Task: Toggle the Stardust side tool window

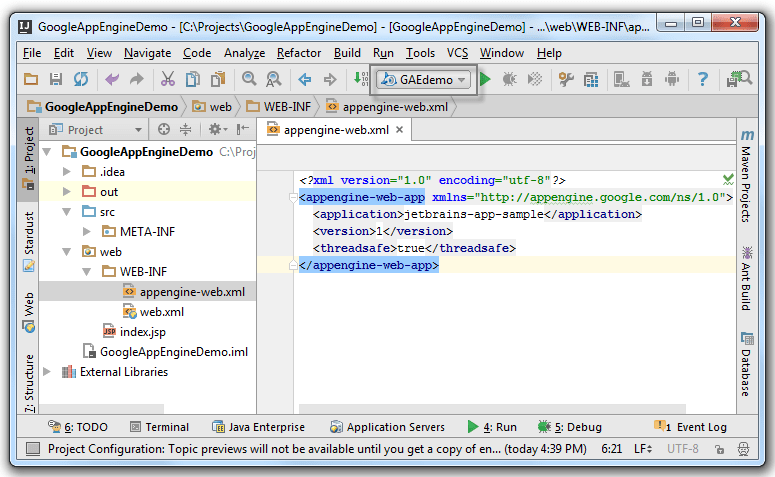Action: (29, 242)
